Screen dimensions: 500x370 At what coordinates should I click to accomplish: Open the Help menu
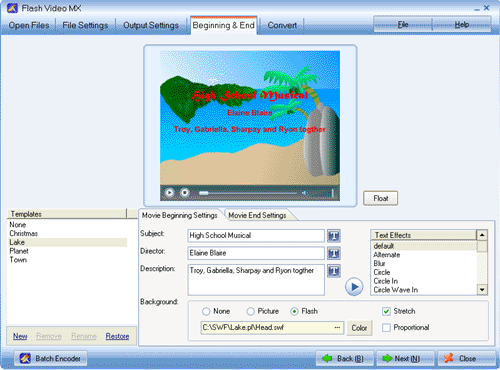pos(462,25)
